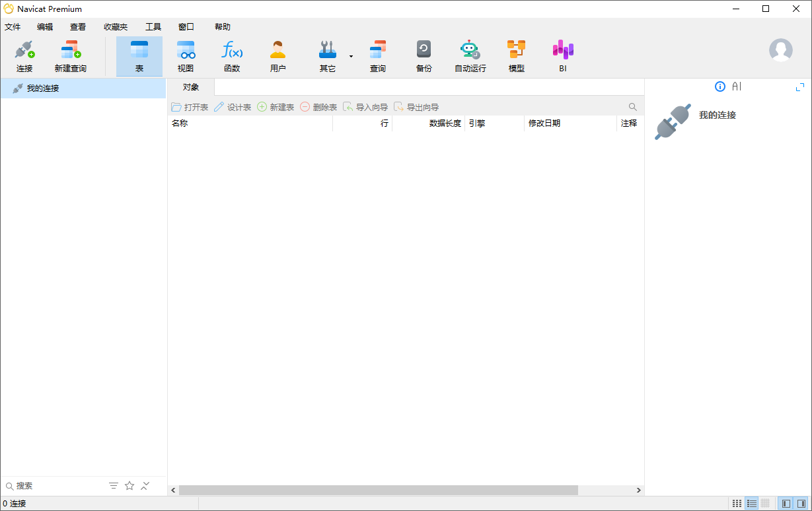Switch to grid view in status bar
Viewport: 812px width, 511px height.
(x=737, y=503)
